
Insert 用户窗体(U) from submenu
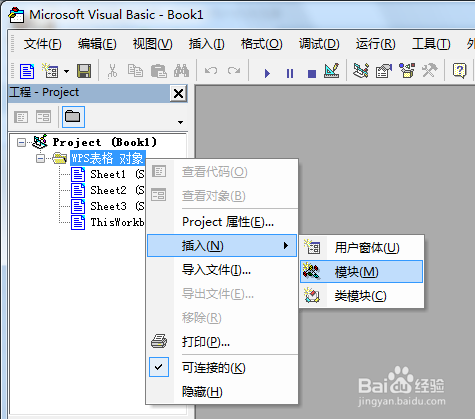362,248
